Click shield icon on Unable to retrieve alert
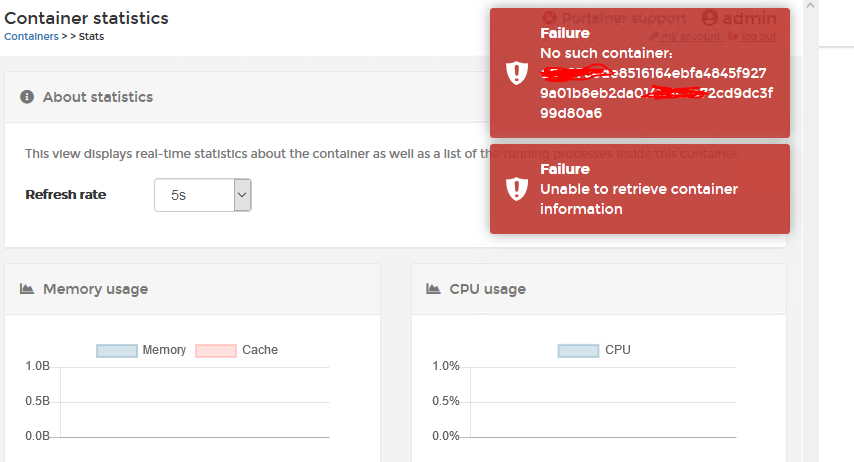Viewport: 854px width, 462px height. point(516,189)
